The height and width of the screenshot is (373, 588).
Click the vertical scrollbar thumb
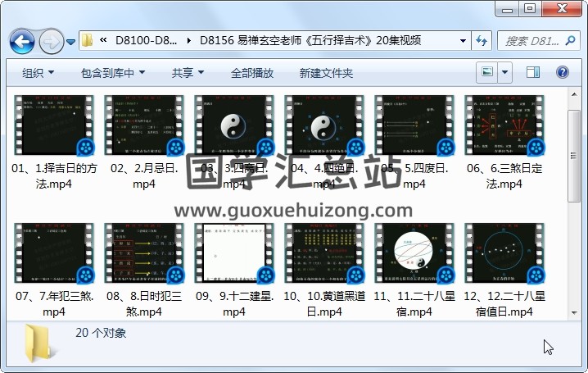coord(574,156)
